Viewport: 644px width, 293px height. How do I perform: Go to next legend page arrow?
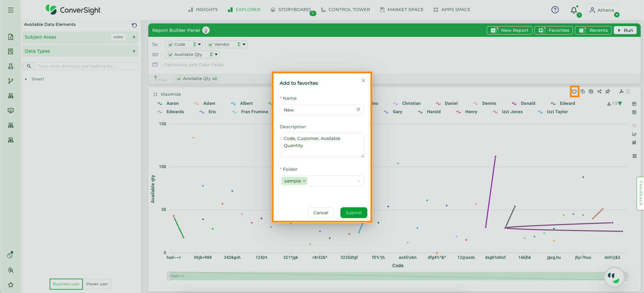(620, 103)
